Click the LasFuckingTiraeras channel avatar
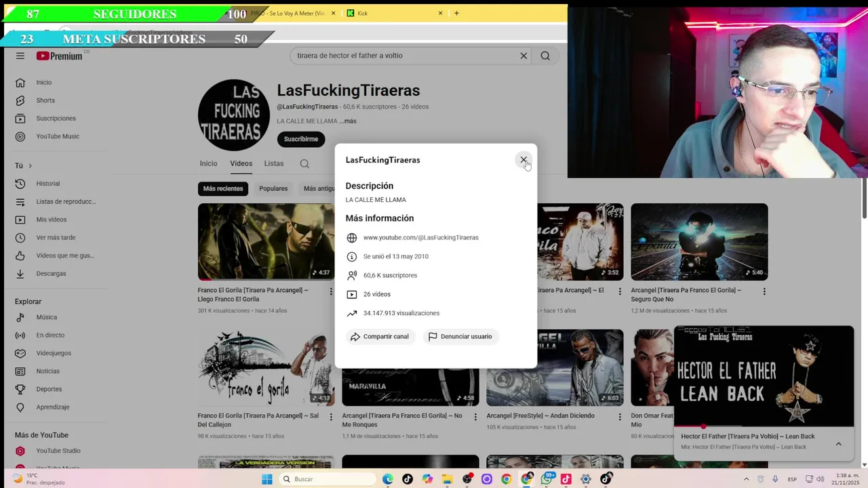868x488 pixels. click(234, 115)
